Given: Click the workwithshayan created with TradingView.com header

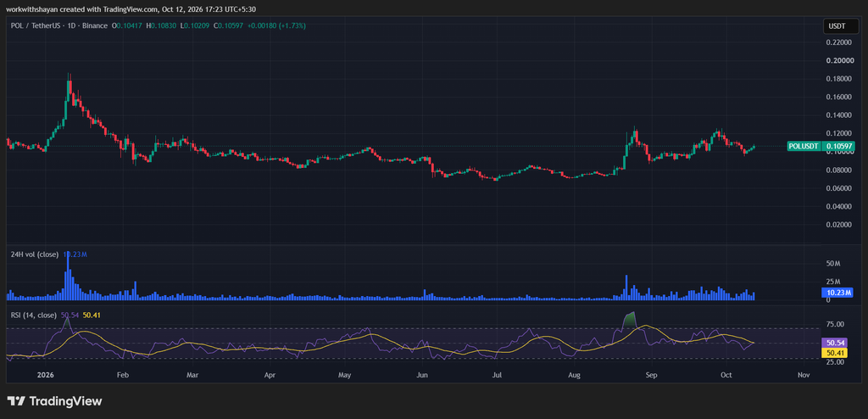Looking at the screenshot, I should tap(131, 8).
